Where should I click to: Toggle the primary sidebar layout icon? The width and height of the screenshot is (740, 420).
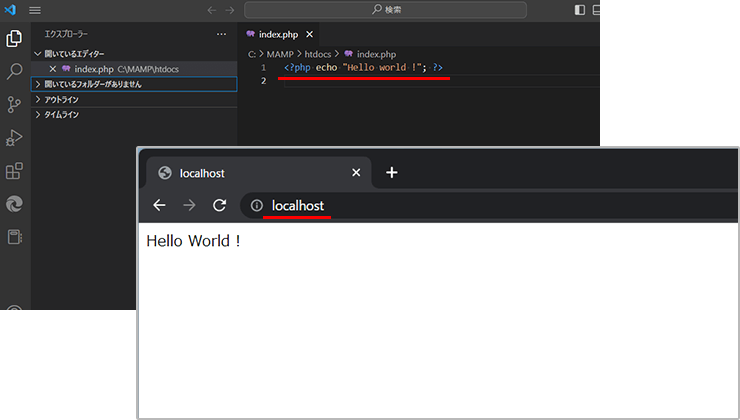580,10
